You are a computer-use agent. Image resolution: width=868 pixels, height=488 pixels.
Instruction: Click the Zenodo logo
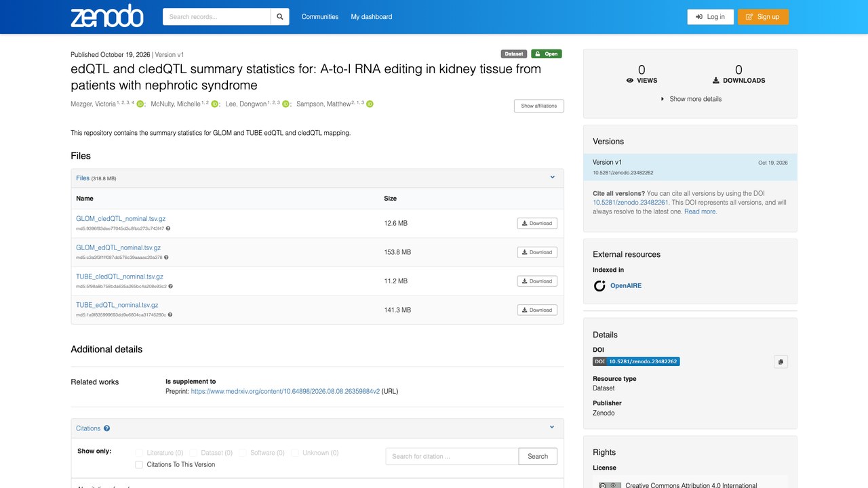[107, 16]
